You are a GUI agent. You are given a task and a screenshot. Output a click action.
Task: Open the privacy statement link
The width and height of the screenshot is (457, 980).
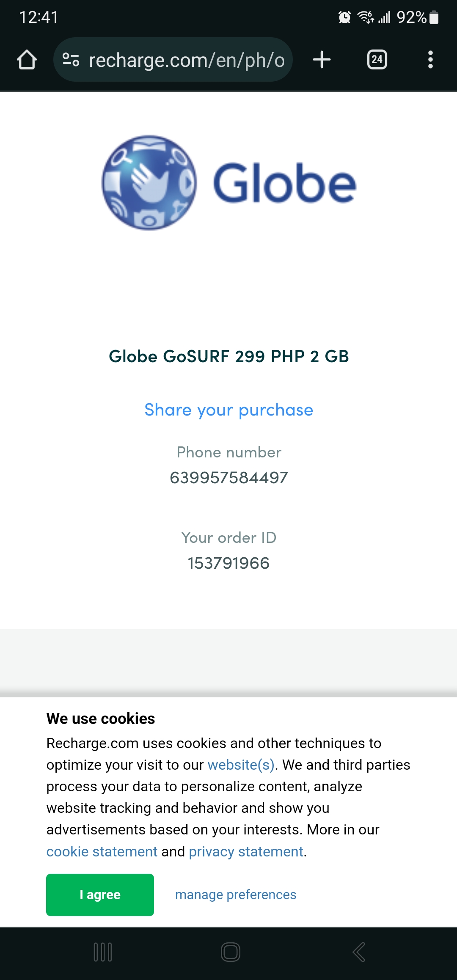coord(246,851)
